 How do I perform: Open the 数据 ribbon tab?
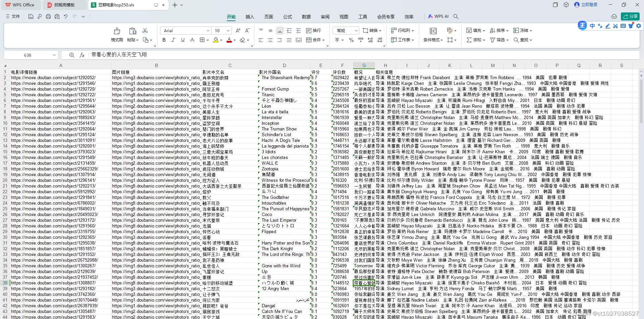(x=306, y=17)
